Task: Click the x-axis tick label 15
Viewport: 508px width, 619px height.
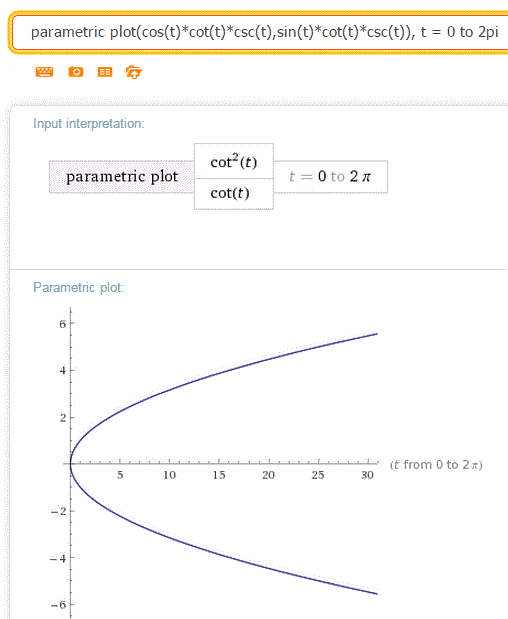Action: [x=219, y=475]
